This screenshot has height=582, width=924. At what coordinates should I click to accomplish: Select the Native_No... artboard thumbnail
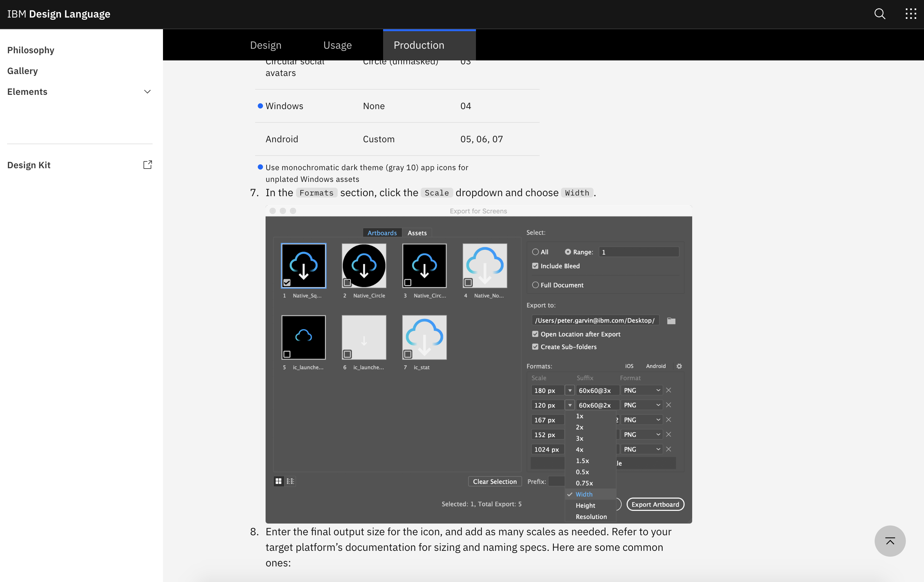[485, 266]
